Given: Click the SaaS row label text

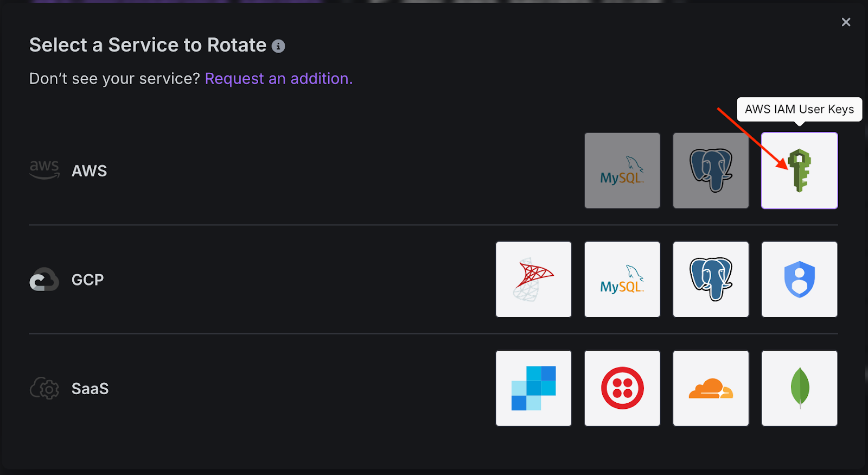Looking at the screenshot, I should [90, 389].
